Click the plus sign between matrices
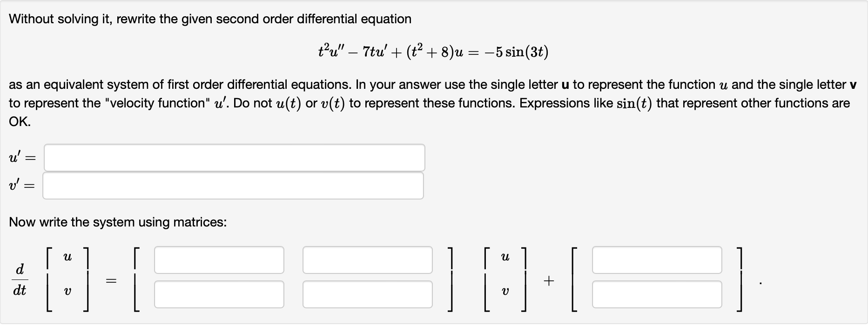Viewport: 868px width, 326px height. point(550,280)
